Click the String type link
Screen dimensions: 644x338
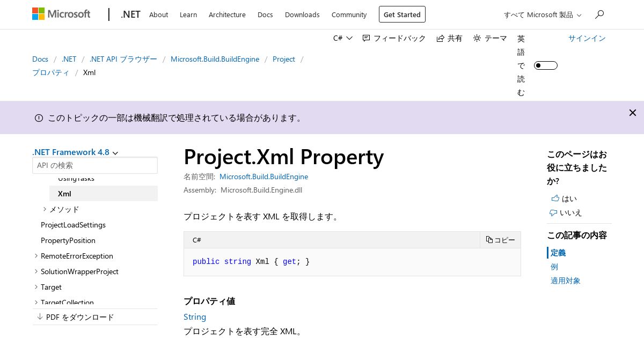click(195, 317)
